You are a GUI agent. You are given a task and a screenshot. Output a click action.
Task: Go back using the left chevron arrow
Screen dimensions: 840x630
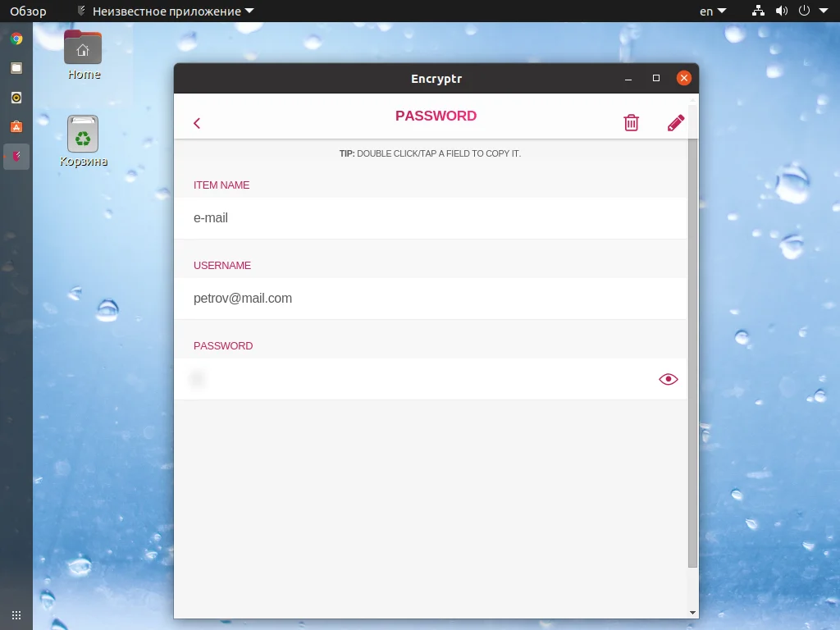pyautogui.click(x=197, y=123)
